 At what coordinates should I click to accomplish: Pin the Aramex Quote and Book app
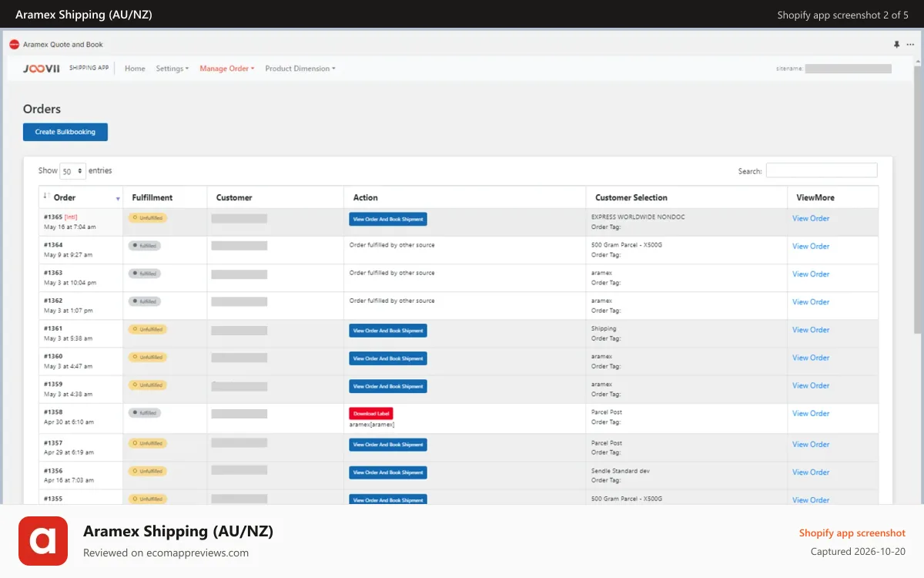896,45
